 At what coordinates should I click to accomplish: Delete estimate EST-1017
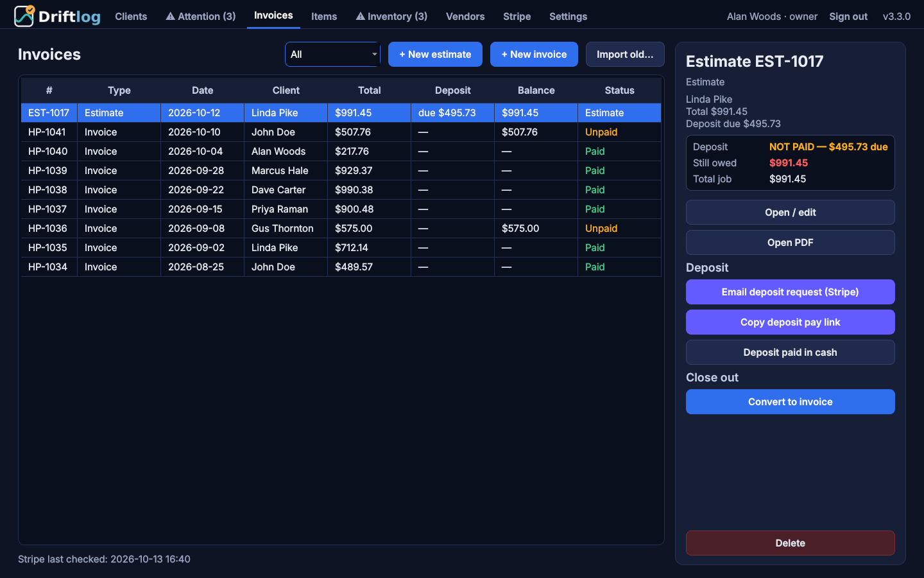791,543
